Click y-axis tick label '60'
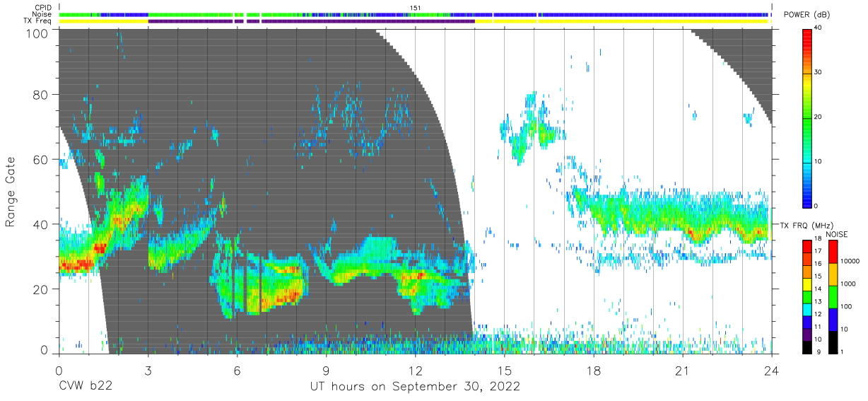Screen dimensions: 868x401 click(40, 159)
